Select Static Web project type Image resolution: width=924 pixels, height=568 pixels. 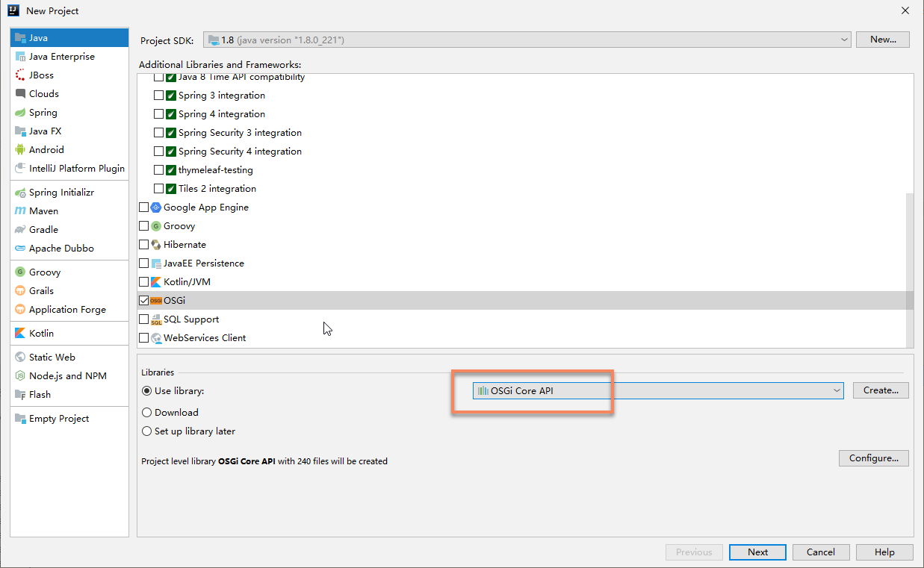click(x=69, y=358)
